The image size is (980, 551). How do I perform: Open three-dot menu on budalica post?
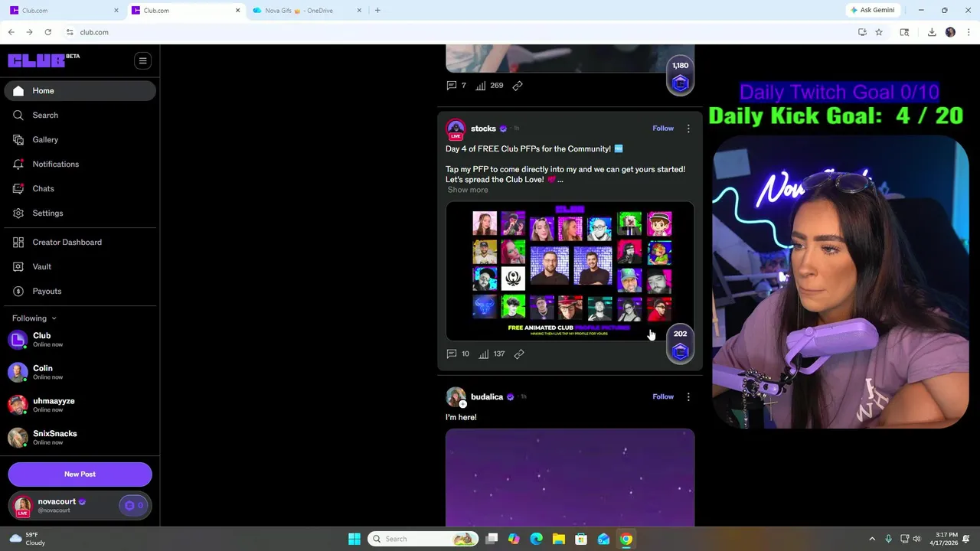click(688, 397)
